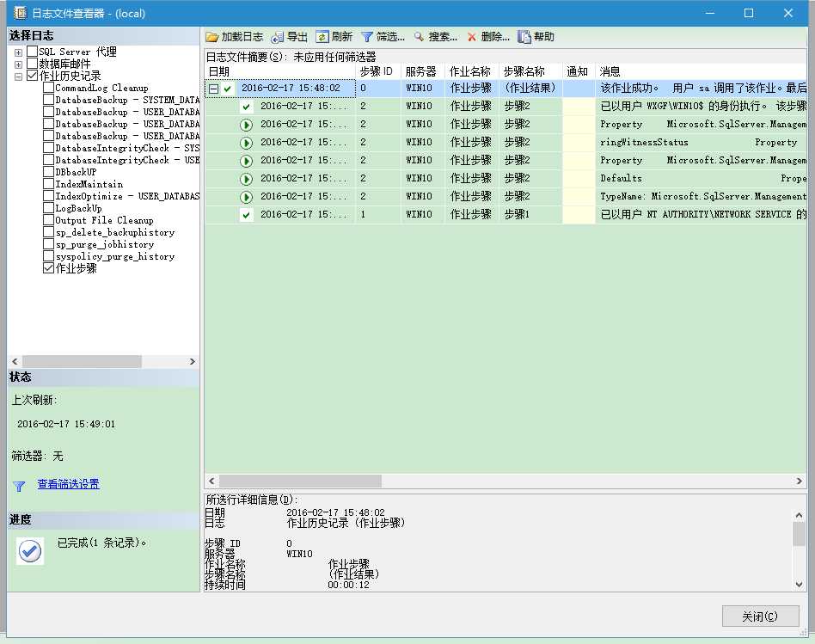Click the left arrow of log tree scrollbar
815x644 pixels.
tap(15, 361)
